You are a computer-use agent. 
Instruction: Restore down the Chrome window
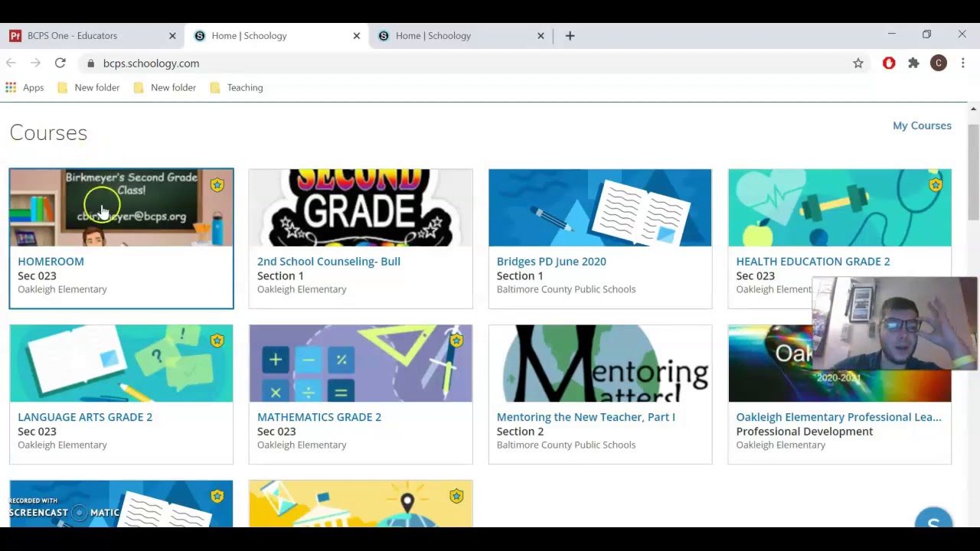[x=926, y=34]
